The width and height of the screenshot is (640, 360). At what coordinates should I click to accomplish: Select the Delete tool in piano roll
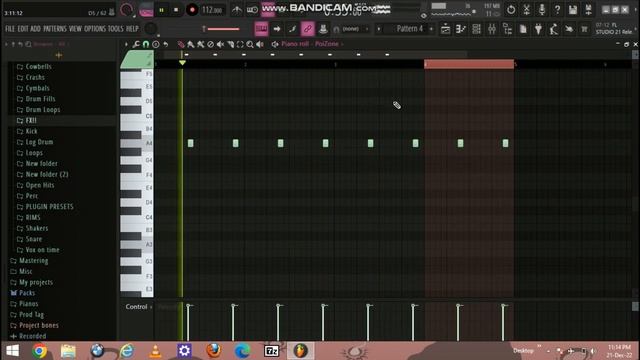click(x=210, y=44)
